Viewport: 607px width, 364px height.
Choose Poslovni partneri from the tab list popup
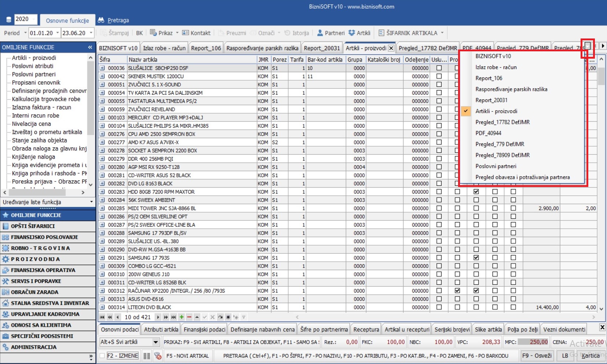[x=496, y=166]
